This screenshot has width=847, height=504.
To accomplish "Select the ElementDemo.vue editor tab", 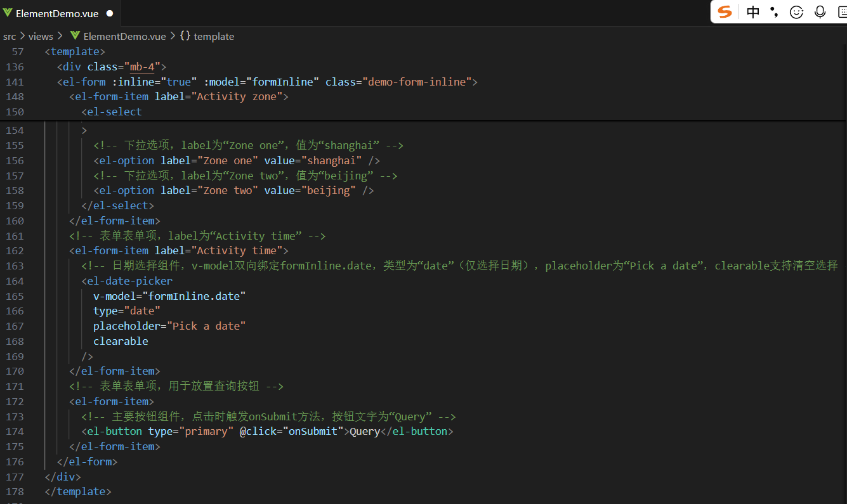I will (x=60, y=13).
